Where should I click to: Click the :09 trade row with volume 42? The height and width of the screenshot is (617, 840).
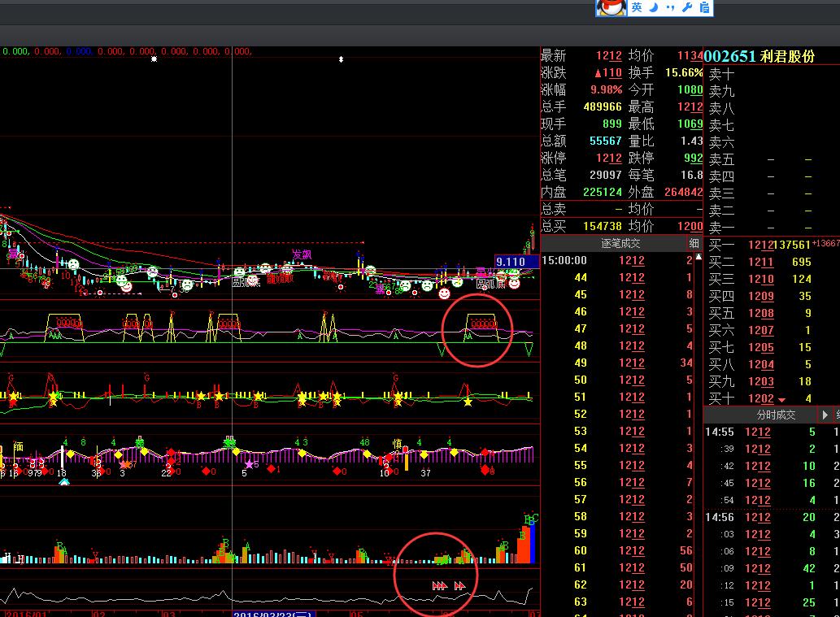point(772,568)
